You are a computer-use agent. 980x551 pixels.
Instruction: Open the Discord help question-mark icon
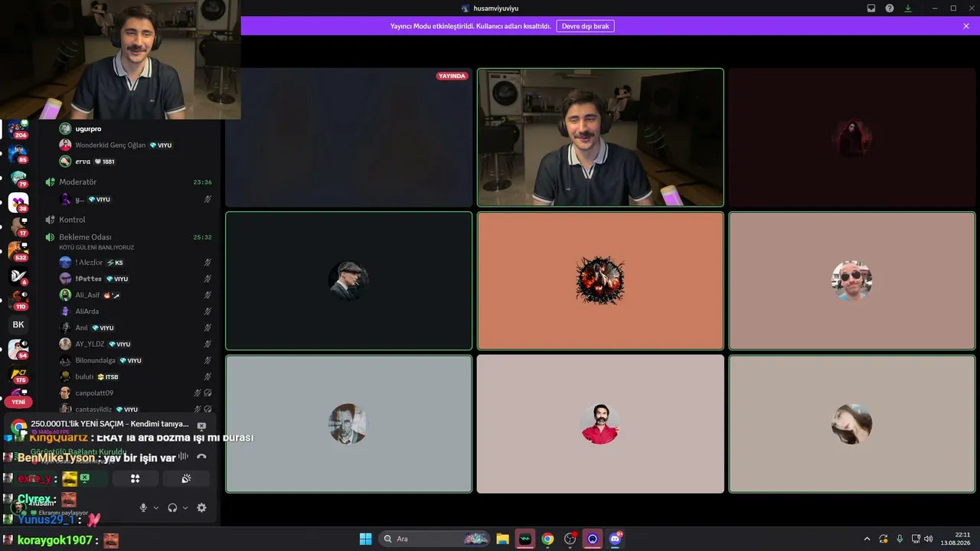(890, 8)
